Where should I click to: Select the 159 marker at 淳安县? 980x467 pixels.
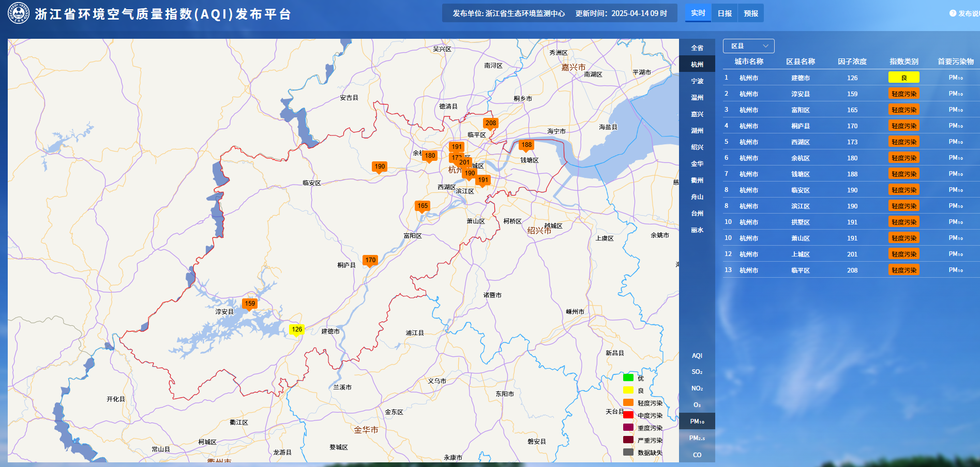[250, 304]
